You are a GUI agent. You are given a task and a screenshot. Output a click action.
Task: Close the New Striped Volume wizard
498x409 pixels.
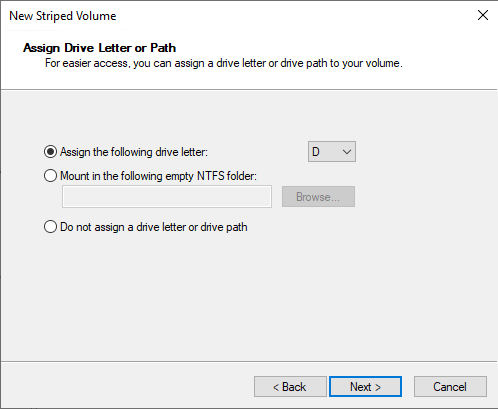(x=483, y=15)
